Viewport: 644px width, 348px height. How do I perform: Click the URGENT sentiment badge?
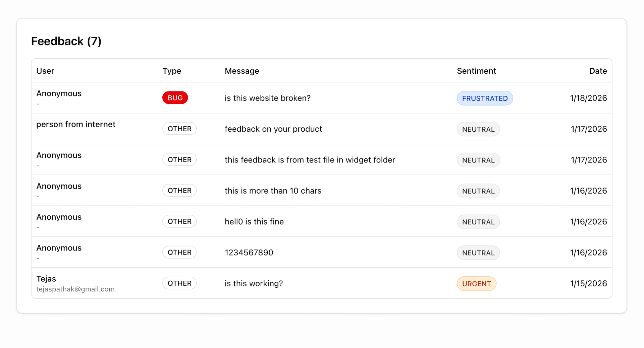click(x=476, y=284)
